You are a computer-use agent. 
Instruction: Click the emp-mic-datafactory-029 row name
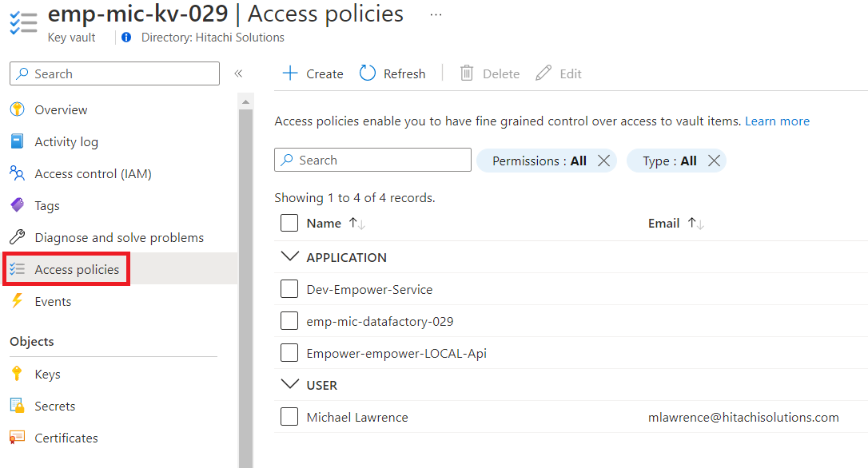pyautogui.click(x=380, y=321)
